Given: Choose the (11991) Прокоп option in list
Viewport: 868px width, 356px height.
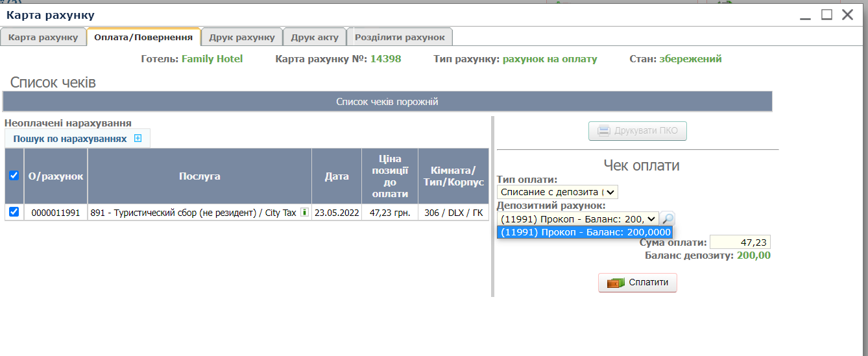Looking at the screenshot, I should point(585,232).
